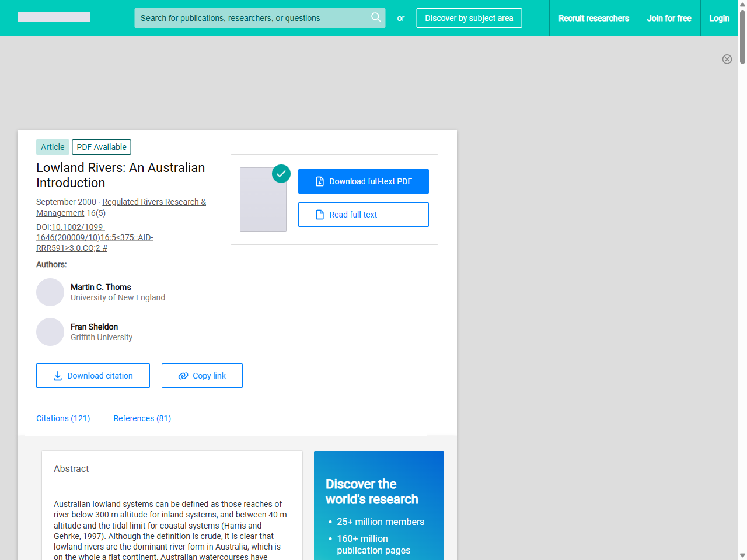Click the green checkmark on the PDF preview
This screenshot has width=747, height=560.
[x=281, y=174]
